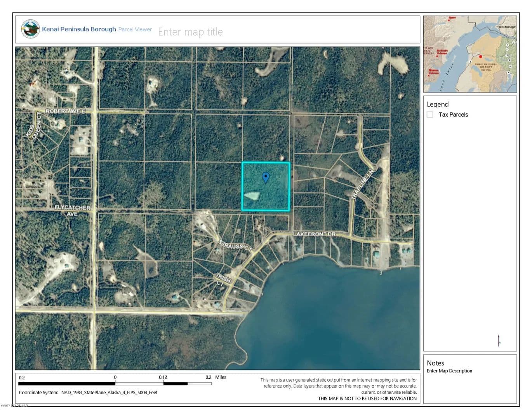Viewport: 532px width, 419px height.
Task: Click the north arrow icon below legend
Action: coord(499,341)
